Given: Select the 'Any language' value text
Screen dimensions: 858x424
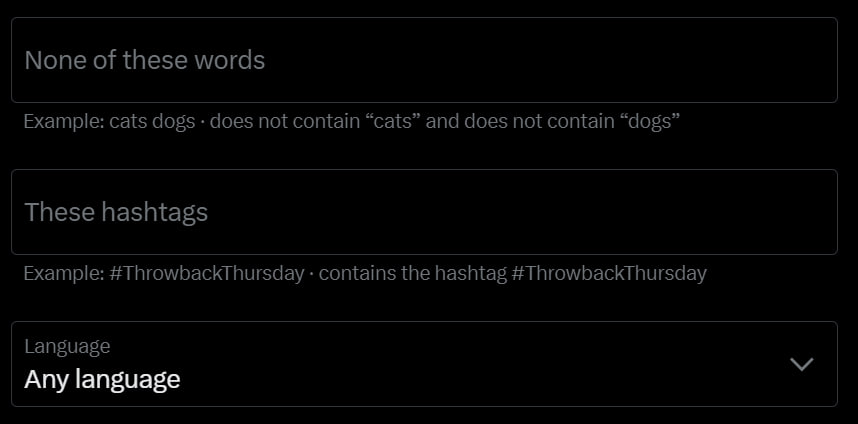Looking at the screenshot, I should [102, 380].
